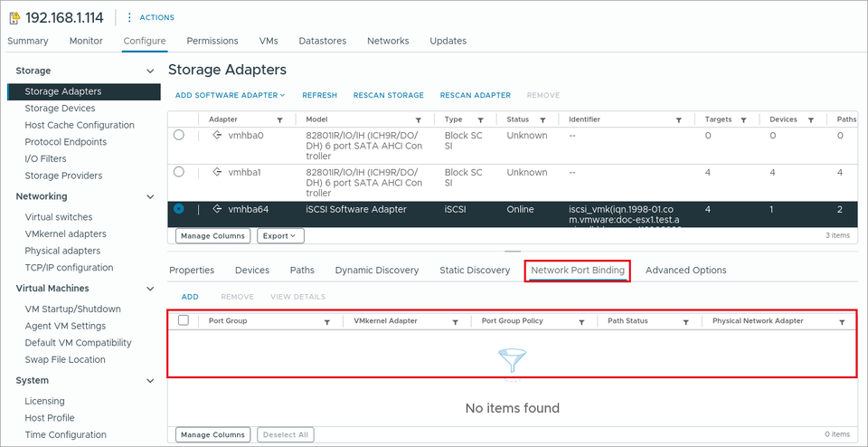Open the Updates tab
Viewport: 868px width, 447px height.
[x=448, y=41]
